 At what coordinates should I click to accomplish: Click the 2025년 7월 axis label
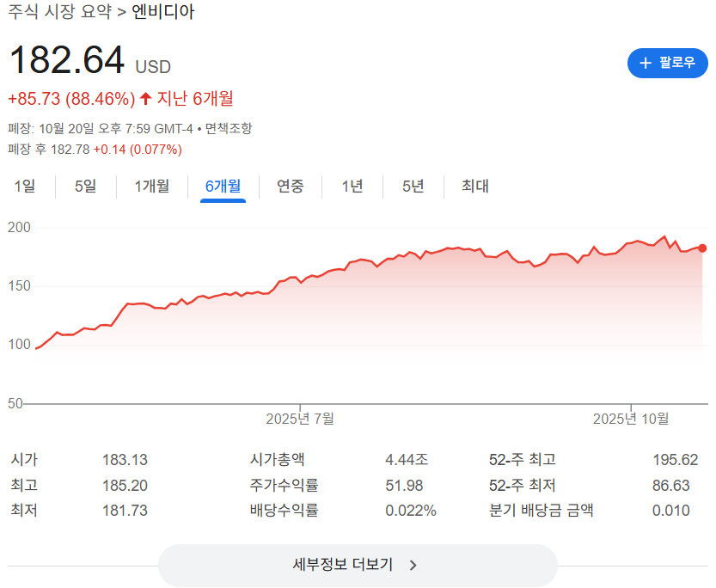pyautogui.click(x=300, y=419)
